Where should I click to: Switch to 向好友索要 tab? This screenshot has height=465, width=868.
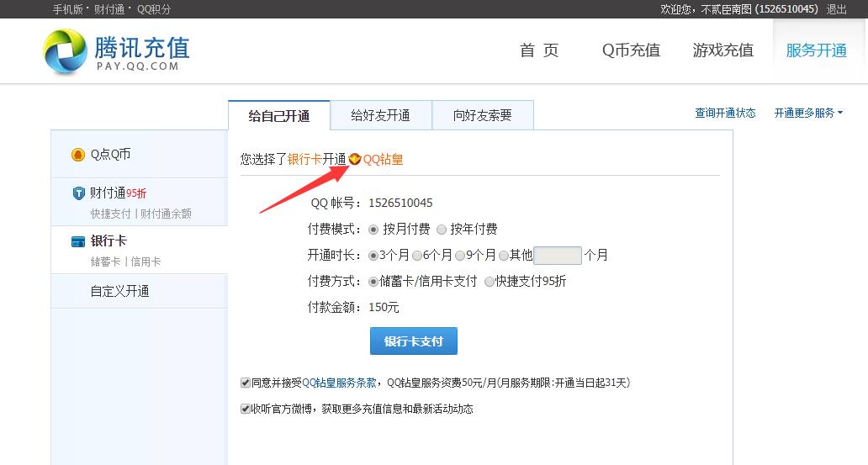click(483, 115)
